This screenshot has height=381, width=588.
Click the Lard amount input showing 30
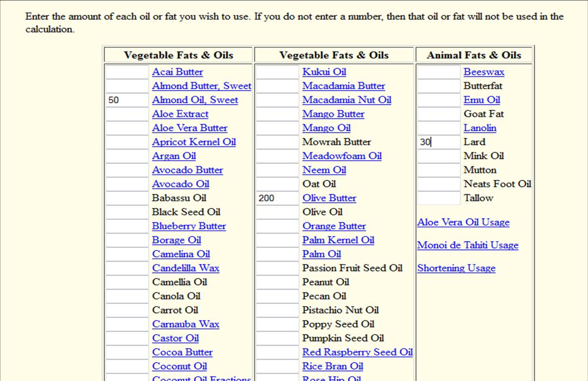point(438,142)
